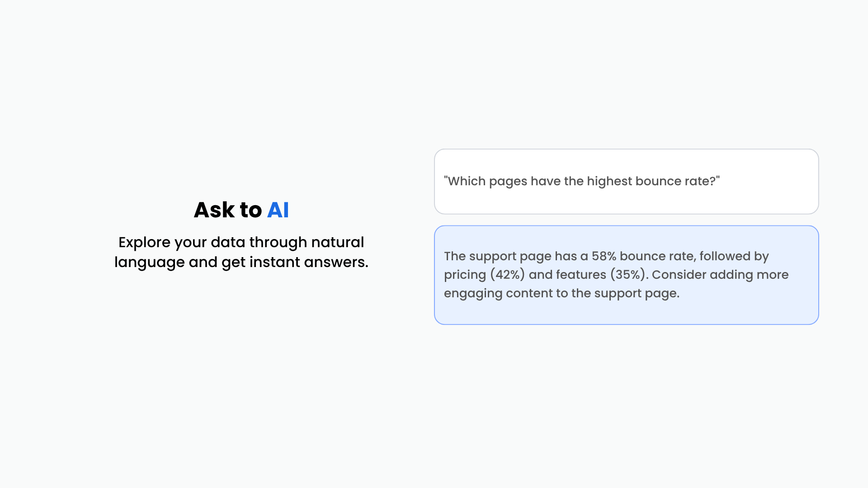Select "natural" in the subtitle first line
868x488 pixels.
point(338,242)
